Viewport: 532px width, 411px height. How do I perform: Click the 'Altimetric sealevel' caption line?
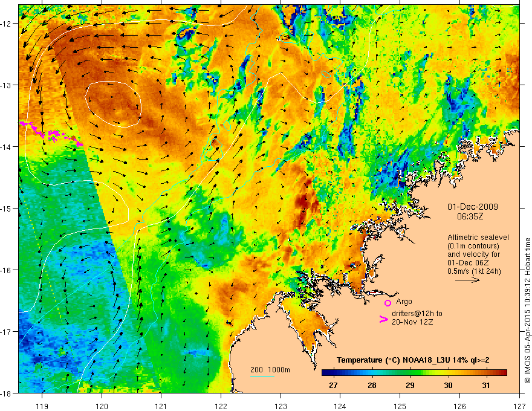pos(478,238)
